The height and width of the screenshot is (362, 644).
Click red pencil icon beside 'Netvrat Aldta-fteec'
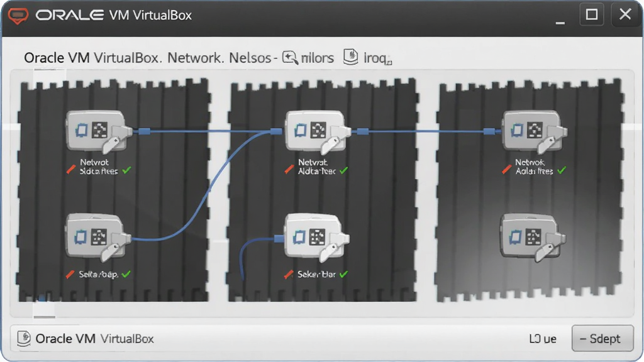(289, 169)
